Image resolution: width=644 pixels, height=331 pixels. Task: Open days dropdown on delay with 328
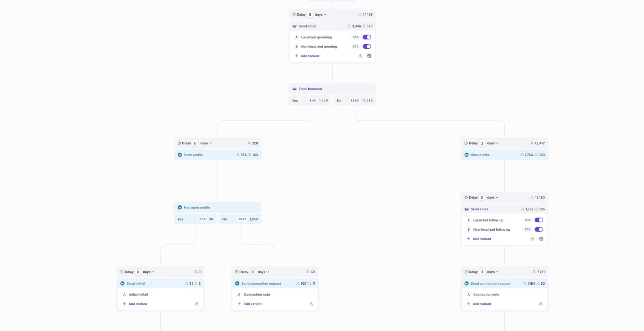tap(206, 143)
